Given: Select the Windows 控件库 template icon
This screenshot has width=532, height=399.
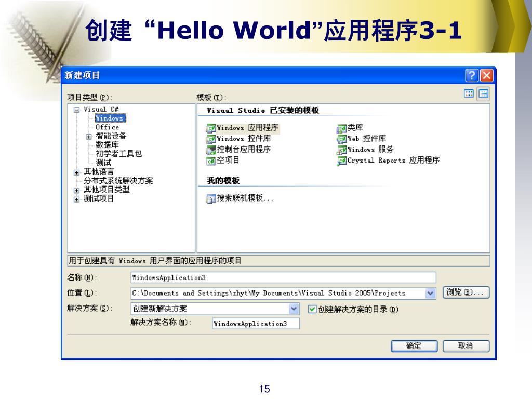Looking at the screenshot, I should coord(211,139).
